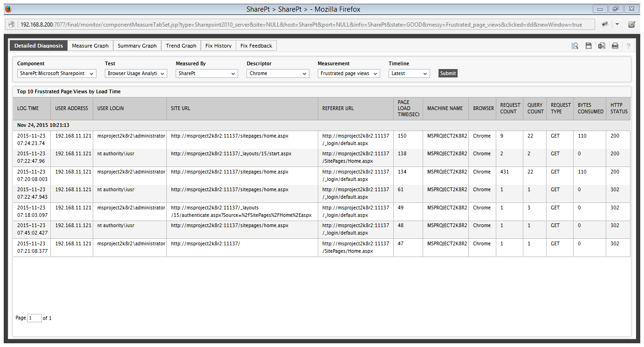Open the Descriptor dropdown set to Chrome
This screenshot has width=644, height=347.
pos(278,73)
